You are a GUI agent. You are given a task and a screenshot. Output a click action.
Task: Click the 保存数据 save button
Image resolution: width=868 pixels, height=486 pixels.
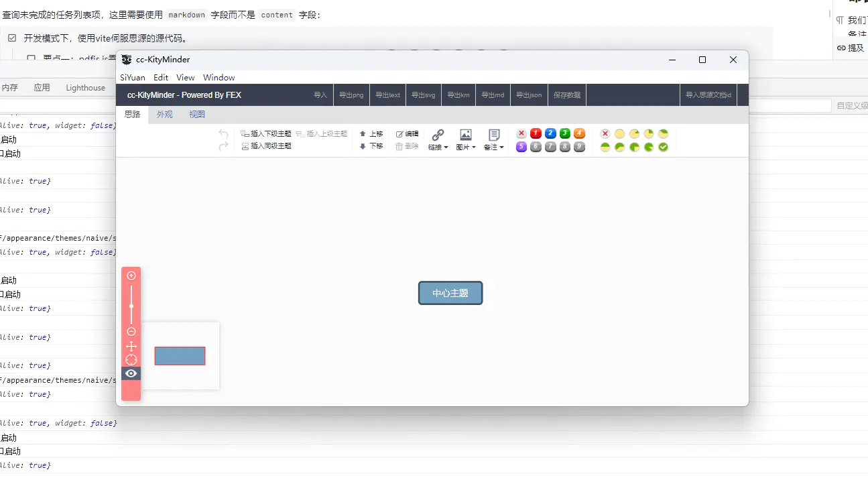tap(567, 95)
